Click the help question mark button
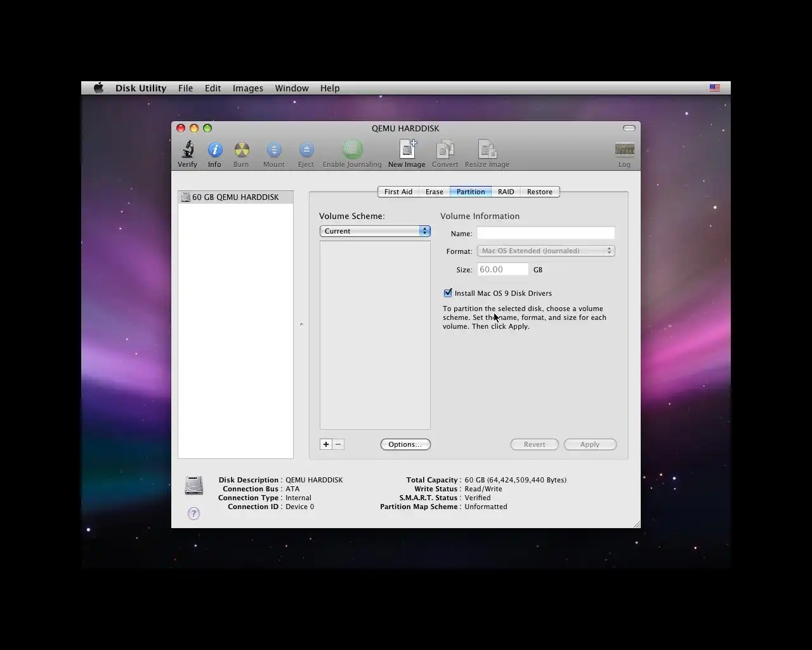This screenshot has height=650, width=812. coord(194,514)
